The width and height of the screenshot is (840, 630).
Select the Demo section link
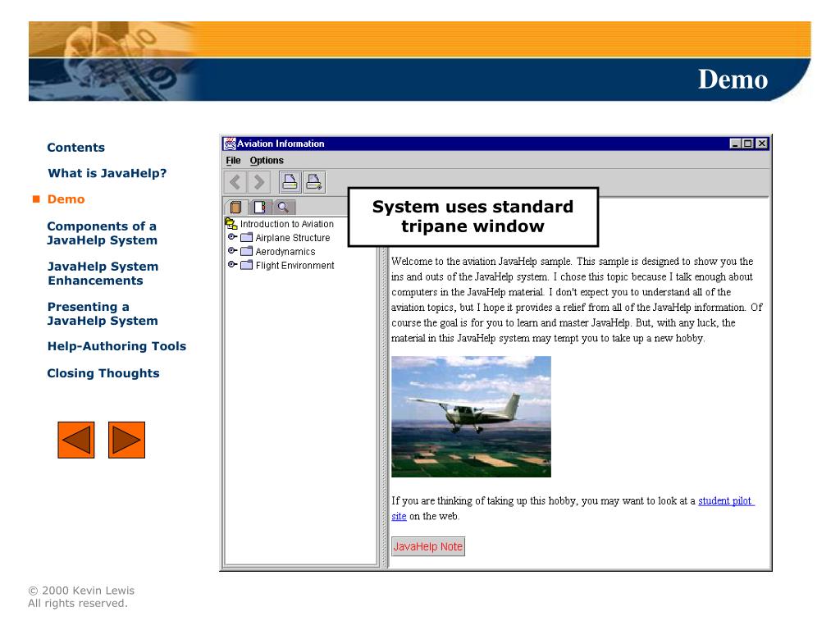66,199
